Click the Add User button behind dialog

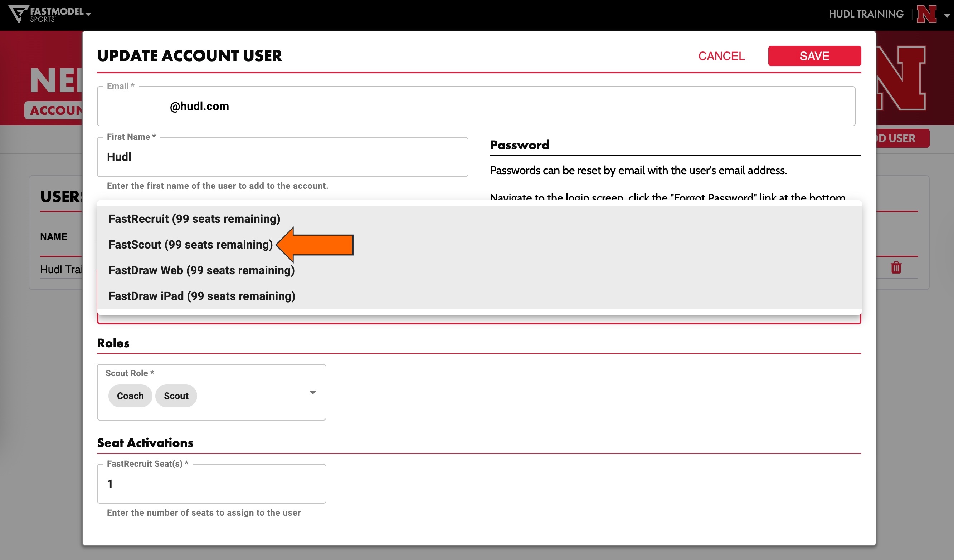pyautogui.click(x=902, y=138)
